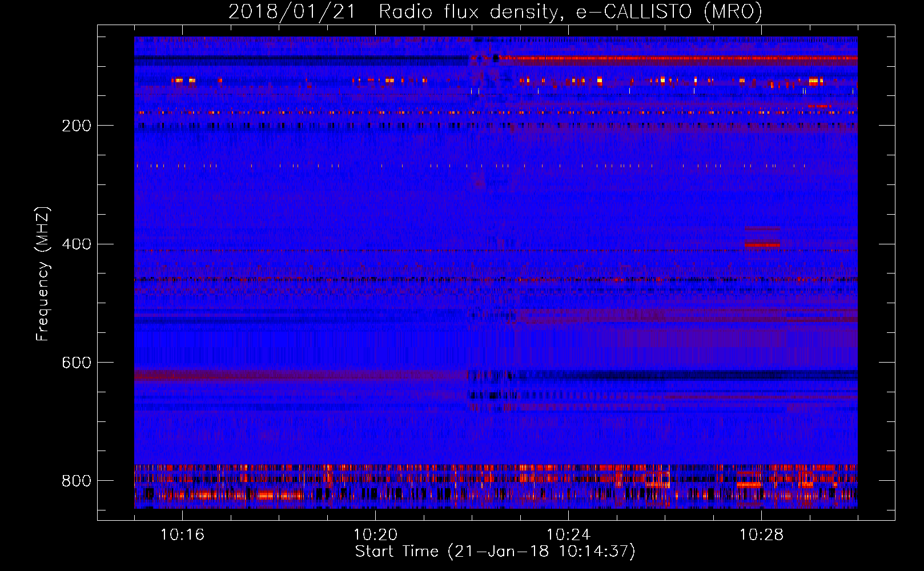The width and height of the screenshot is (924, 571).
Task: Click the plot title '2018/01/21 Radio flux density, e-CALLISTO (MRO)'
Action: click(495, 11)
